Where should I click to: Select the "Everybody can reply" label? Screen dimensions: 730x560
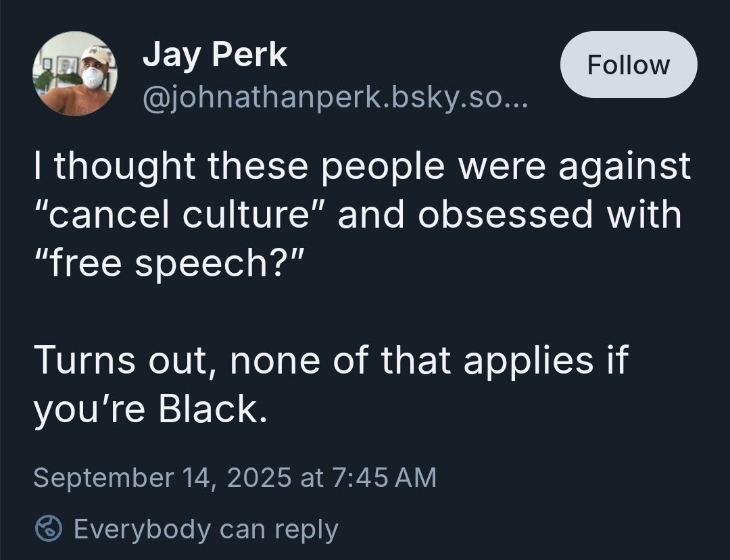point(205,529)
